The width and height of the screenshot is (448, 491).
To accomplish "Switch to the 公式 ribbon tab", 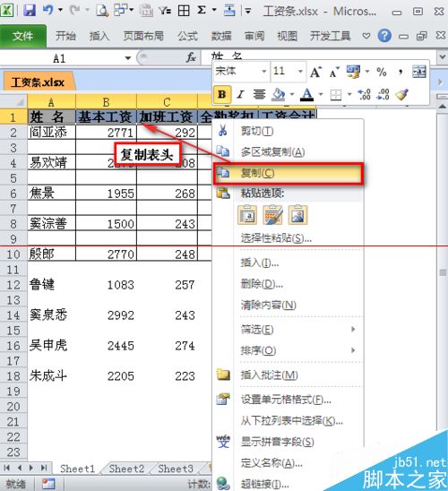I will point(187,36).
